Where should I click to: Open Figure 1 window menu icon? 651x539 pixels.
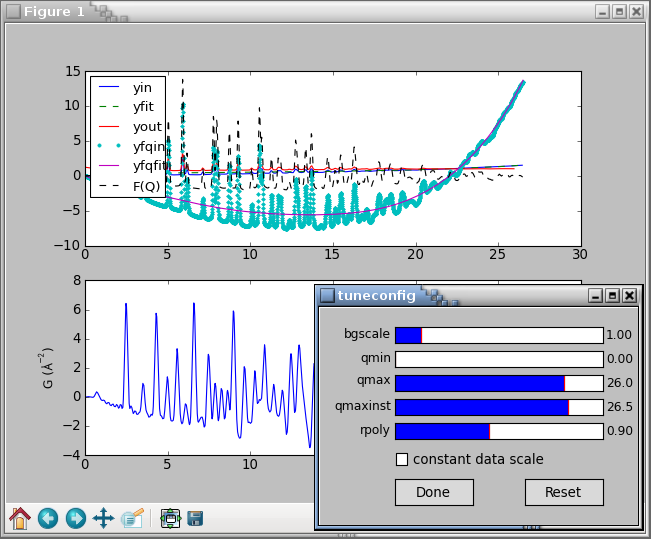(x=13, y=11)
